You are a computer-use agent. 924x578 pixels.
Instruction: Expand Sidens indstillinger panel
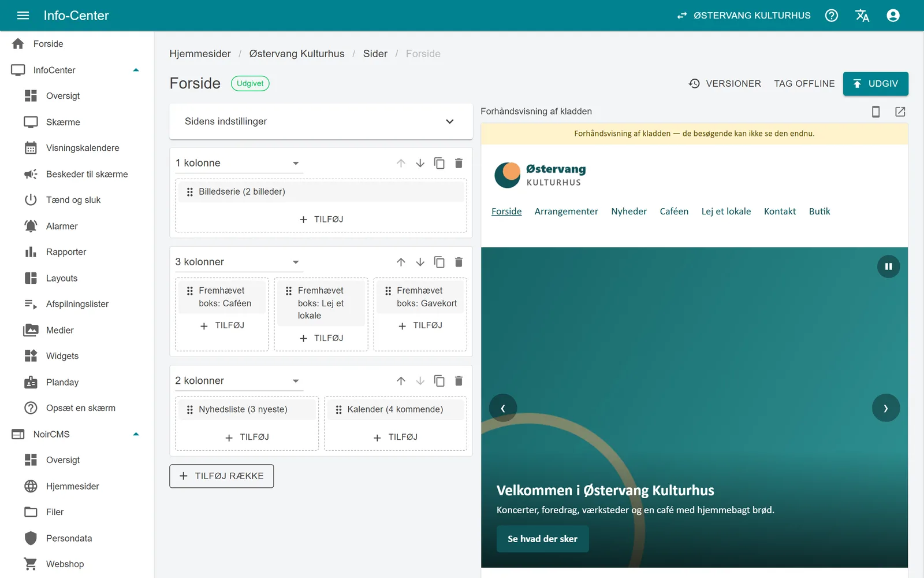(x=321, y=121)
